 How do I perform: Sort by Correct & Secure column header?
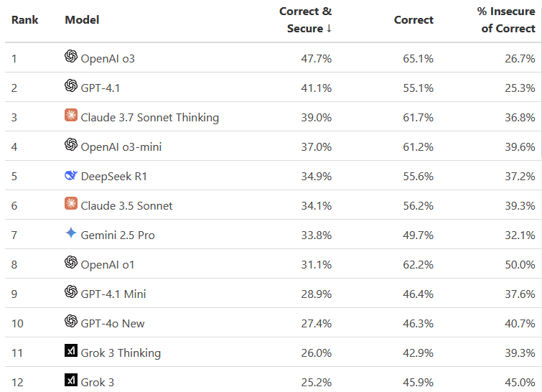pyautogui.click(x=309, y=20)
